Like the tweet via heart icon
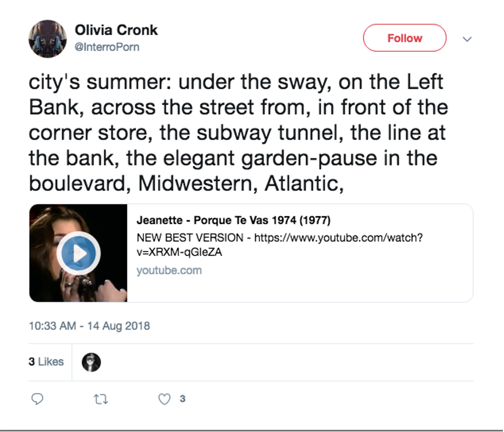The width and height of the screenshot is (504, 432). click(164, 399)
